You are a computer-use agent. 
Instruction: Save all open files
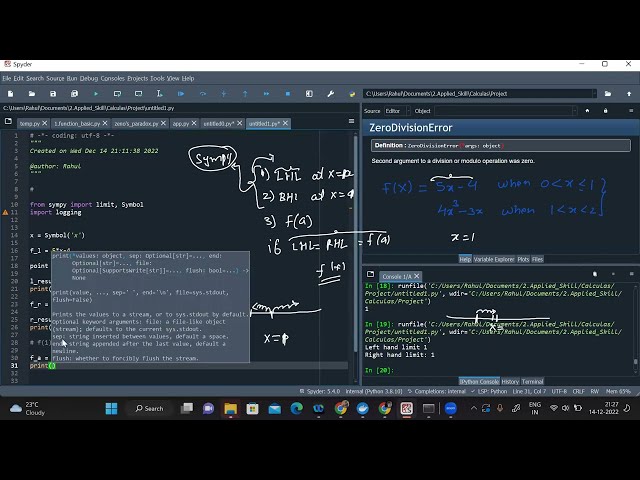coord(74,94)
